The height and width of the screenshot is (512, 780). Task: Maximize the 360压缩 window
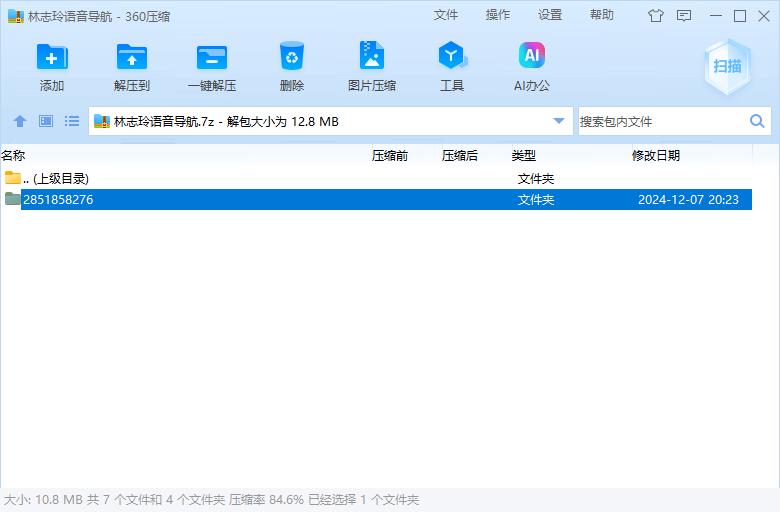(x=740, y=16)
